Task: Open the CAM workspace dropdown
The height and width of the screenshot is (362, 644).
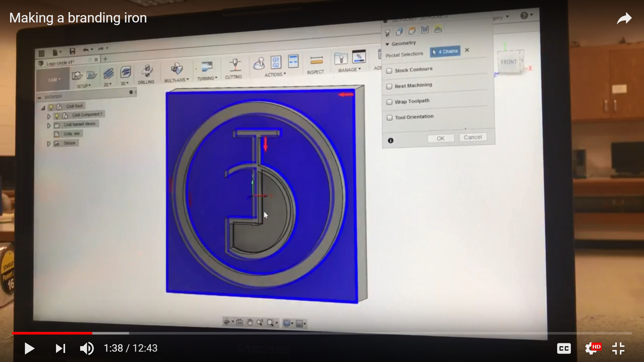Action: pos(54,80)
